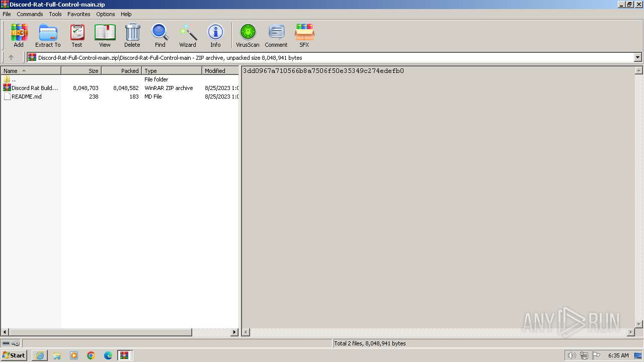The height and width of the screenshot is (362, 644).
Task: Launch Microsoft Edge from the taskbar
Action: coord(108,355)
